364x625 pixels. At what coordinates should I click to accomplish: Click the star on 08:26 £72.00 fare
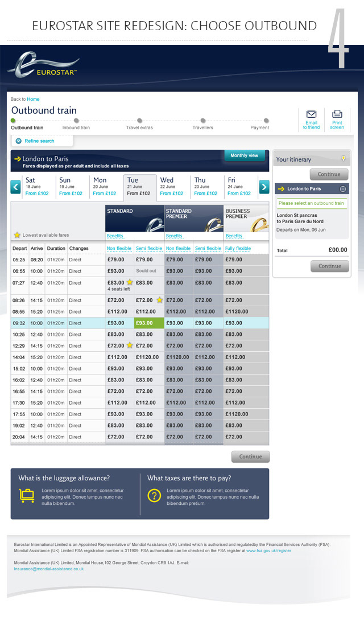159,300
